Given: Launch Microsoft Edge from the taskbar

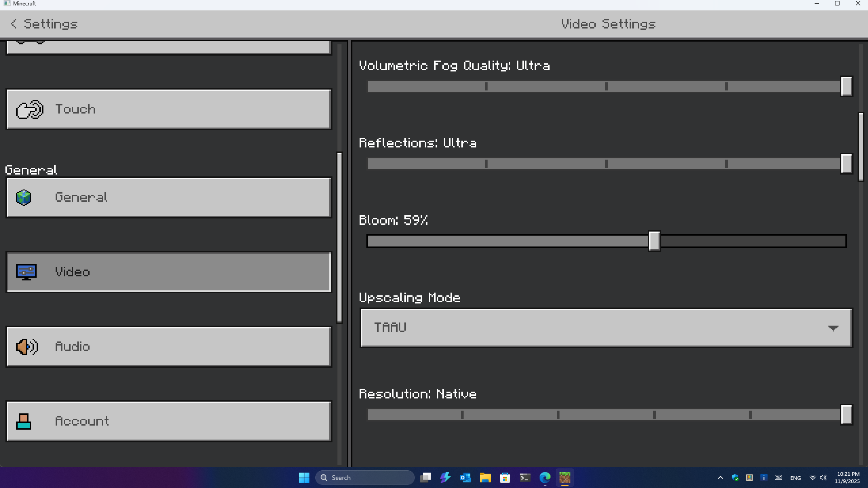Looking at the screenshot, I should click(545, 478).
